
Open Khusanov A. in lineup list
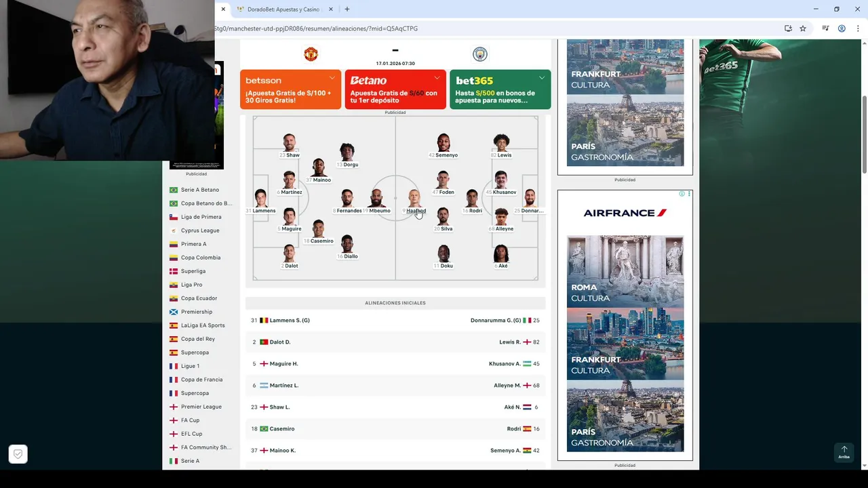coord(505,364)
